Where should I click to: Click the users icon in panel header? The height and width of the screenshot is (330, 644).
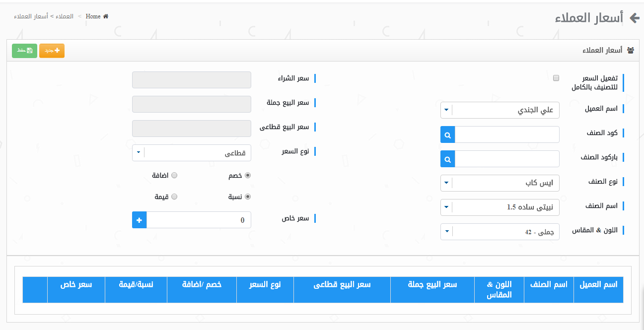(631, 50)
